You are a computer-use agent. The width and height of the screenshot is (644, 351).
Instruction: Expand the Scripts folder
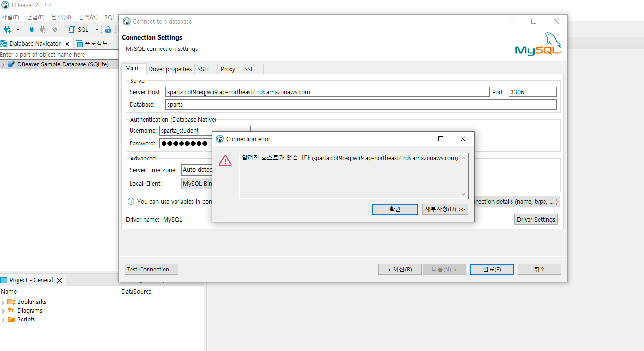3,319
